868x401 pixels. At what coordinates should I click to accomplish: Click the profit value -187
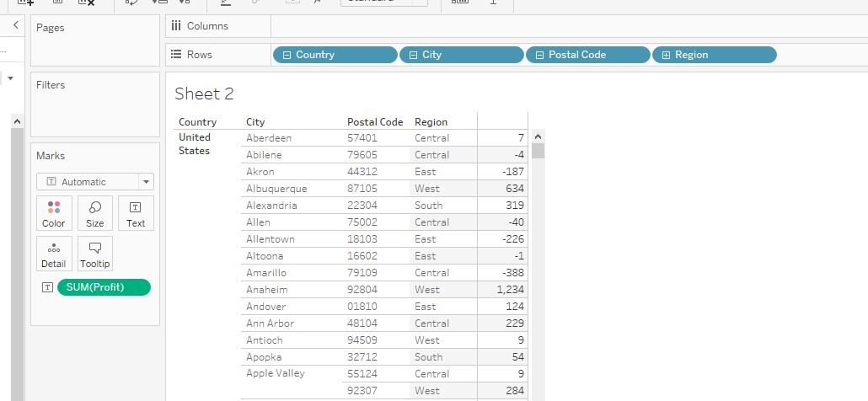pos(513,172)
